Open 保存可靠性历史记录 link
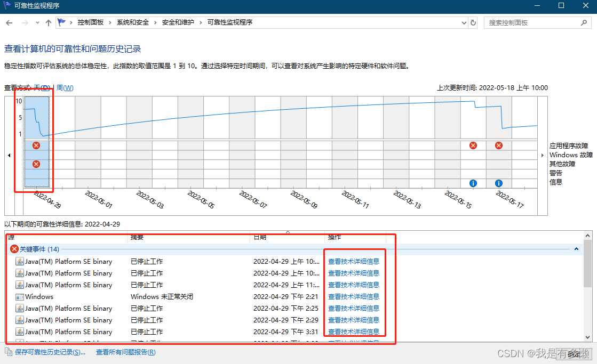This screenshot has height=364, width=597. coord(50,352)
